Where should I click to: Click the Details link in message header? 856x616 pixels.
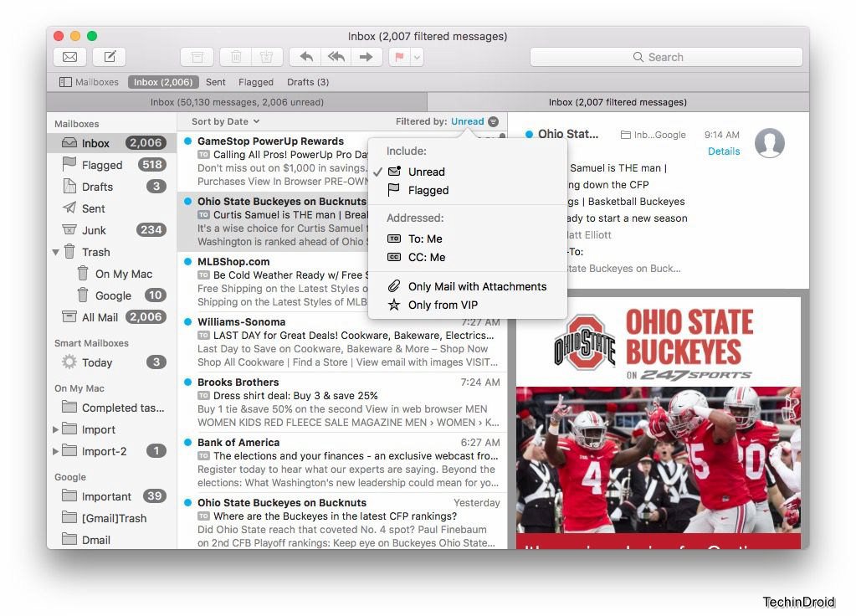click(724, 151)
